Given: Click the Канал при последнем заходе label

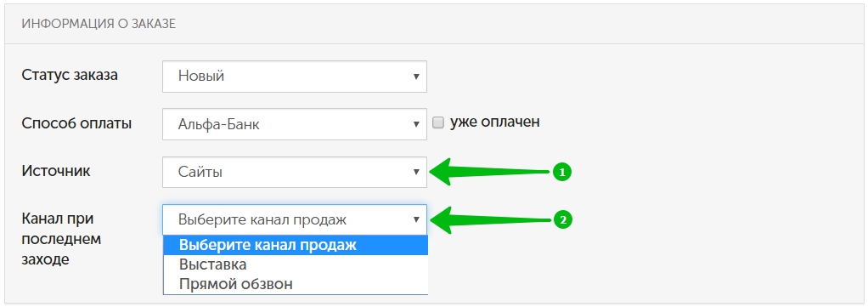Looking at the screenshot, I should (61, 239).
